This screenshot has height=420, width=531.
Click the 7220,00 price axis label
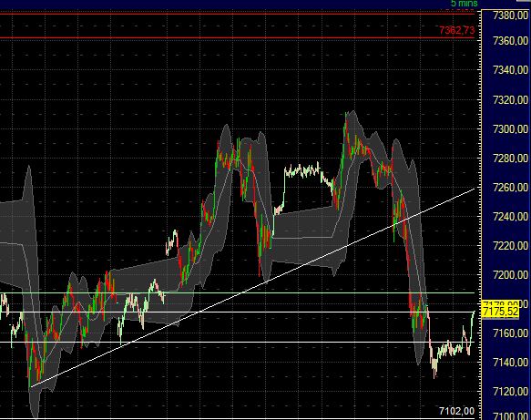point(511,246)
